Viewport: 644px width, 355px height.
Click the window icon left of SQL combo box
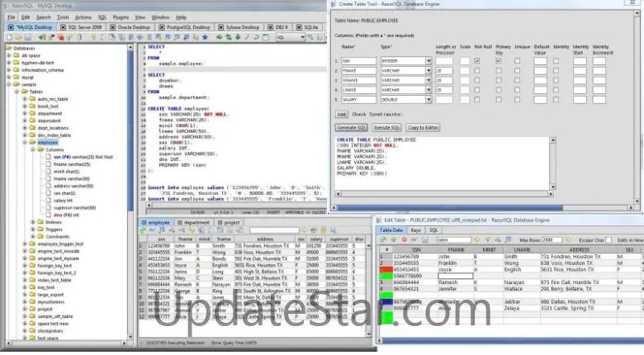(x=266, y=37)
